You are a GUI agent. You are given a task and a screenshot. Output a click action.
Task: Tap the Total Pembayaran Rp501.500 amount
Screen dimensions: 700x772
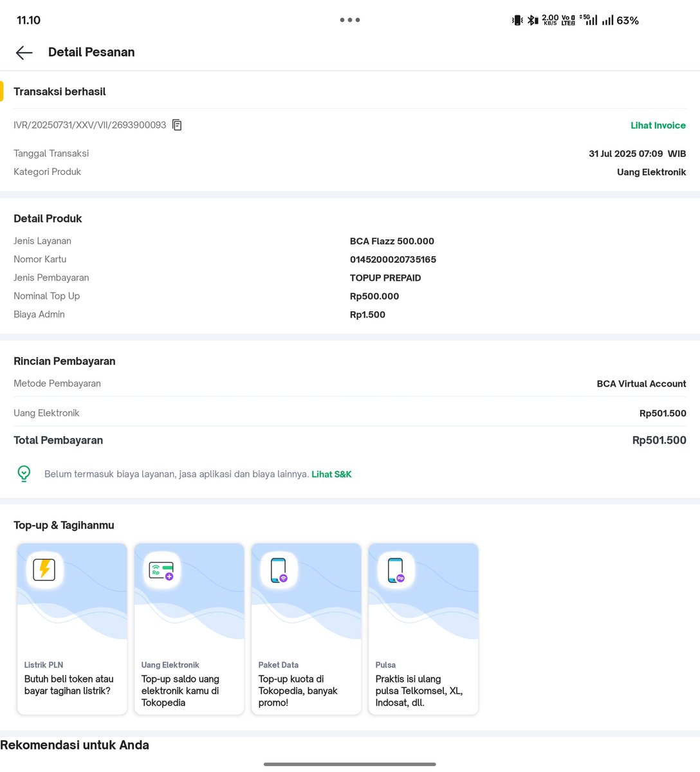659,440
